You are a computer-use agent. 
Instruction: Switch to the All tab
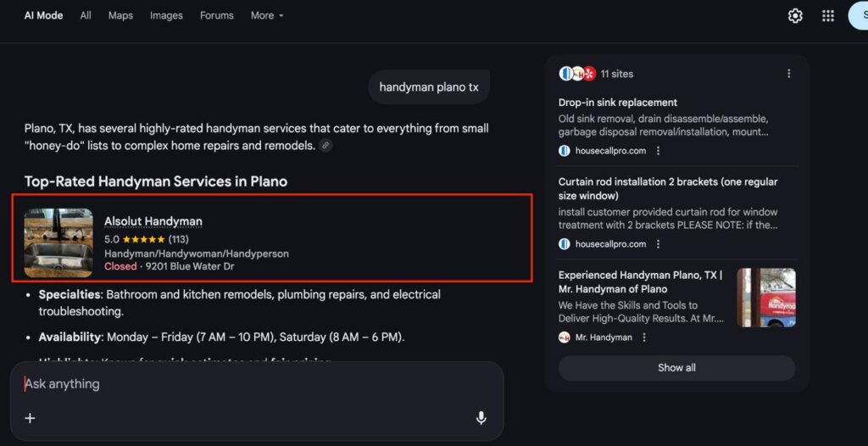[x=86, y=15]
